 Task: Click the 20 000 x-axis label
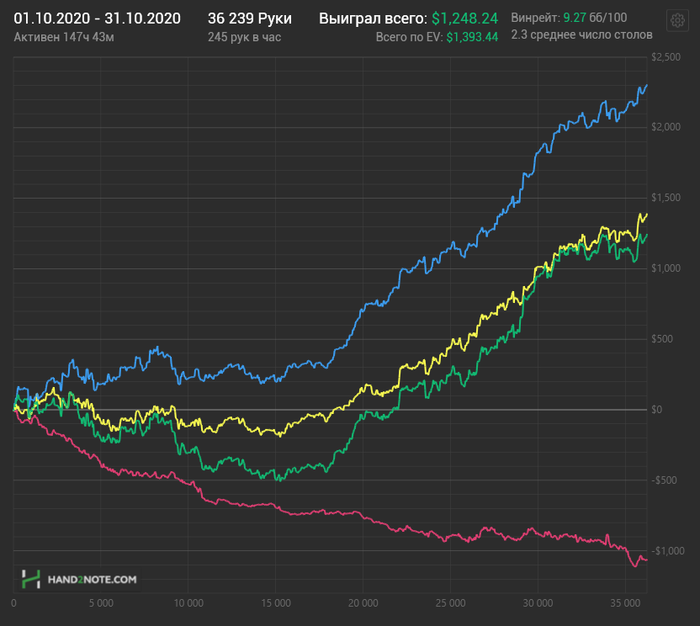363,603
